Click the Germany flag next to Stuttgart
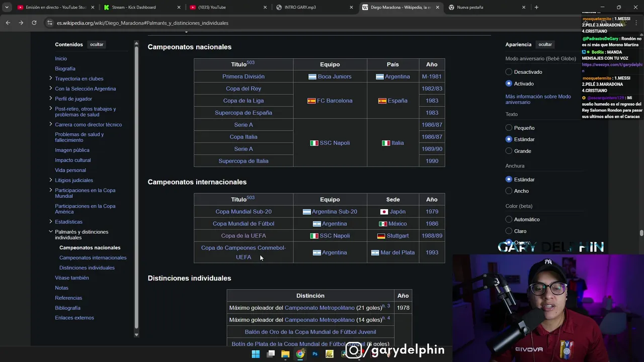This screenshot has width=644, height=362. 381,236
